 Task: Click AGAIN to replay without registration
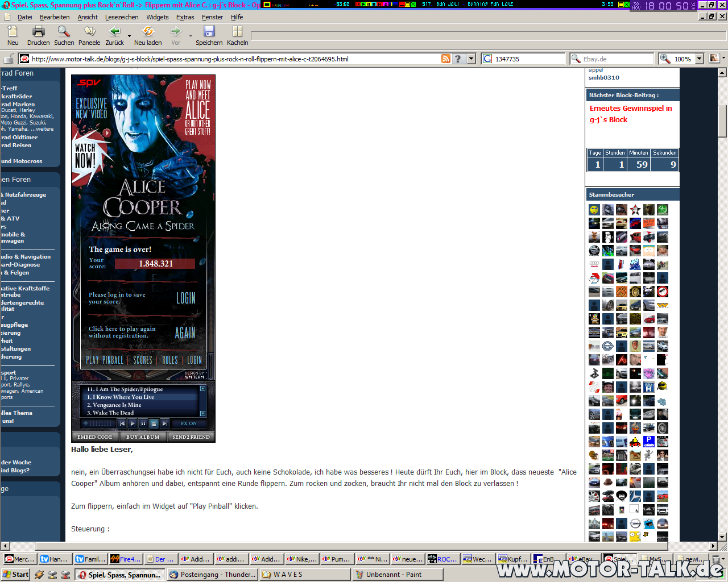(185, 332)
